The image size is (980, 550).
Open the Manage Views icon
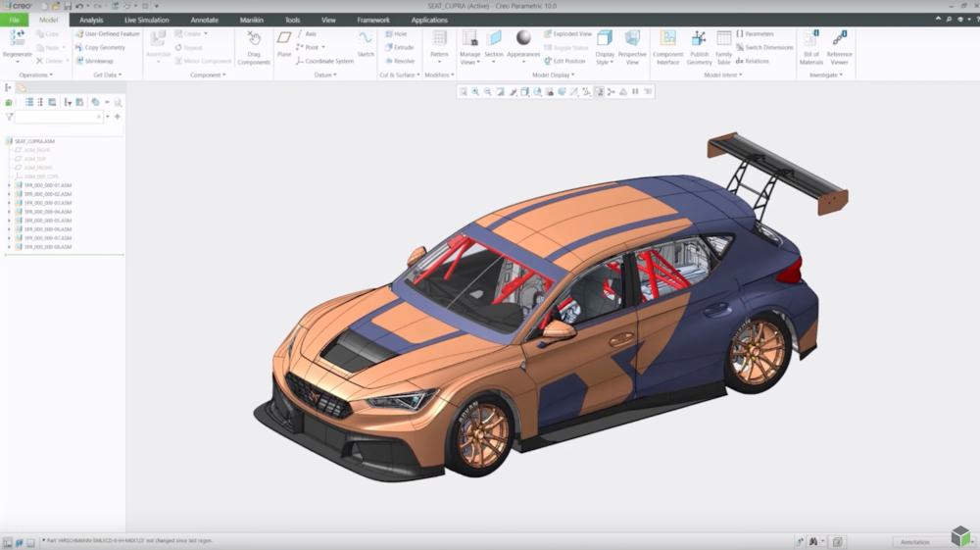pos(470,39)
